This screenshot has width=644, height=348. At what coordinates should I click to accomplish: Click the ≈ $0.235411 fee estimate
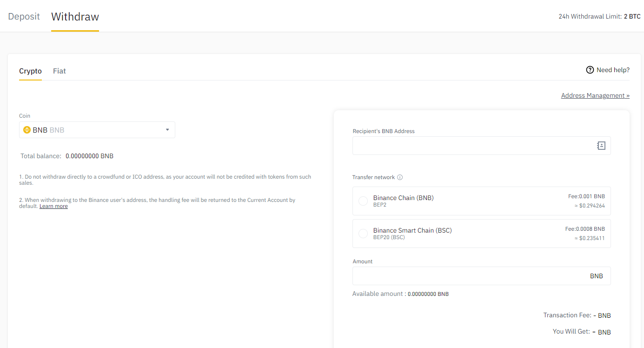[590, 238]
